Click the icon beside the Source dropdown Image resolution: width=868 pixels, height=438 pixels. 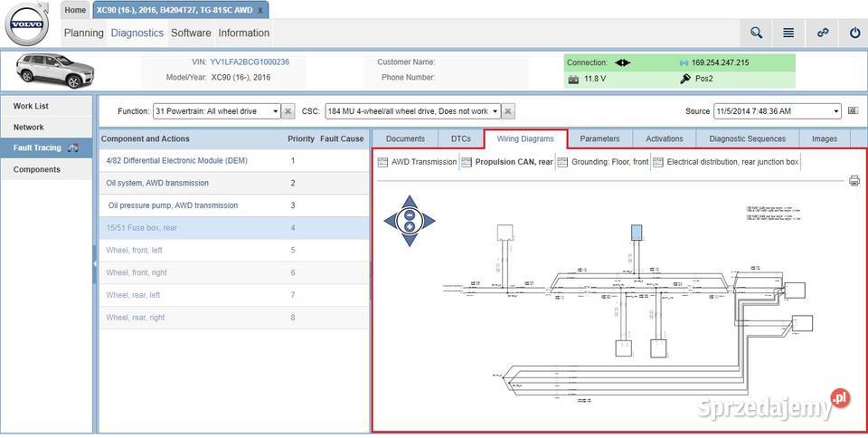pyautogui.click(x=853, y=110)
